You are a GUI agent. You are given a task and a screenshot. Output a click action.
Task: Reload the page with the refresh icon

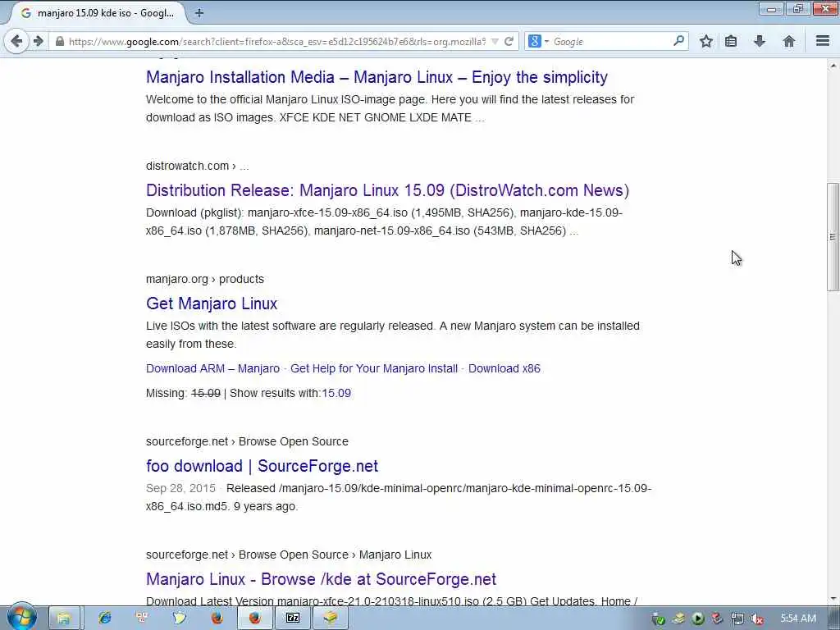click(509, 41)
